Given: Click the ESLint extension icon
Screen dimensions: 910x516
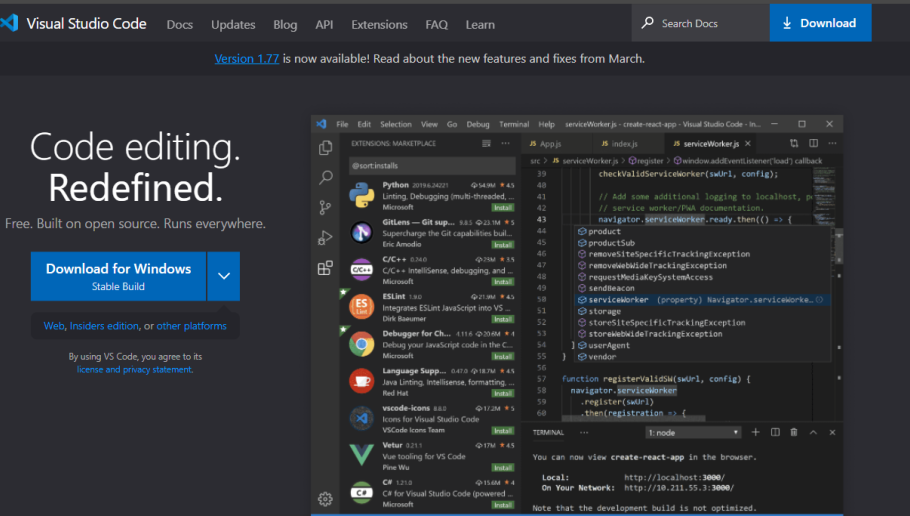Looking at the screenshot, I should coord(362,306).
